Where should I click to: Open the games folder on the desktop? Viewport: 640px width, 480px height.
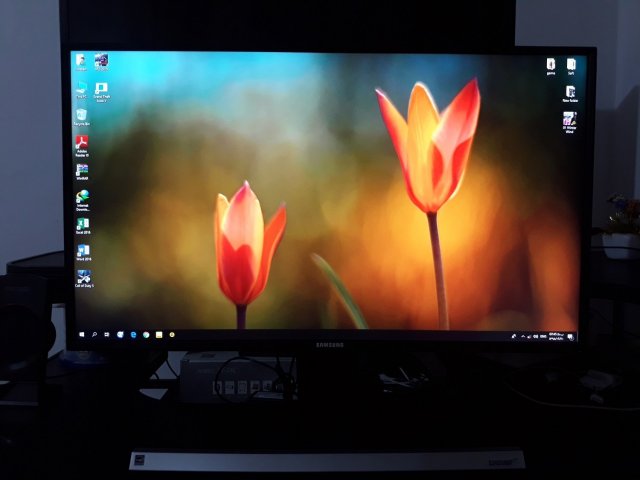550,65
